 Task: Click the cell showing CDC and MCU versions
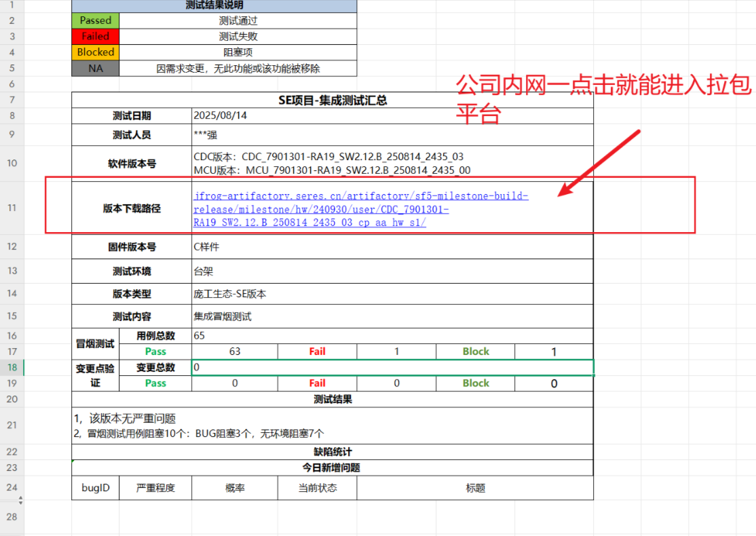click(x=392, y=164)
